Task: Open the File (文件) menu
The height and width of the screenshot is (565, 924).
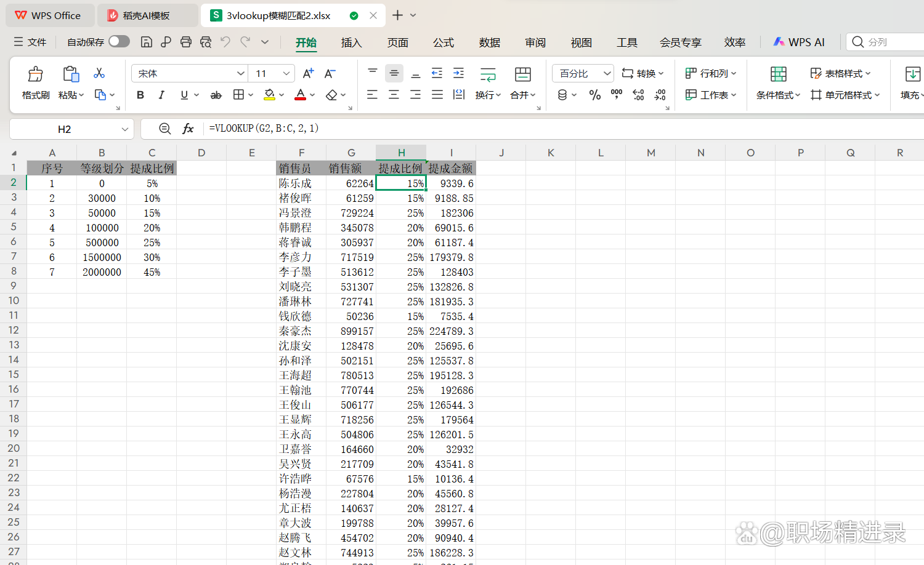Action: 30,42
